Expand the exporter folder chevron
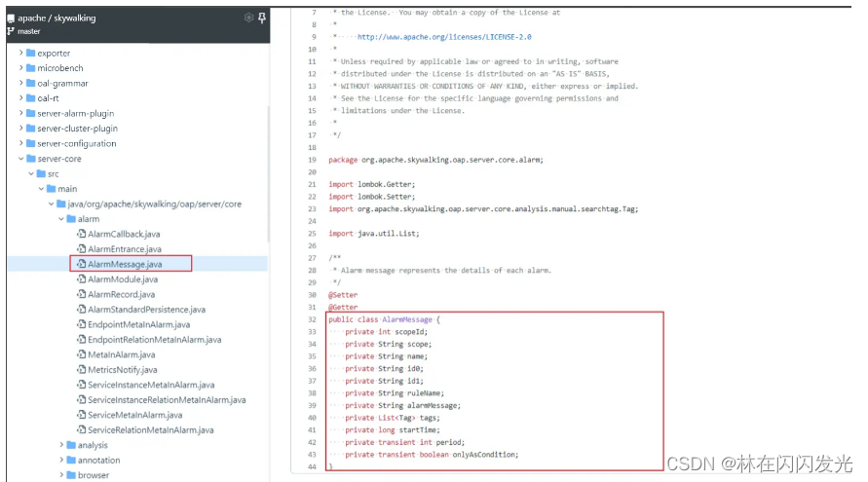This screenshot has width=868, height=482. tap(21, 53)
